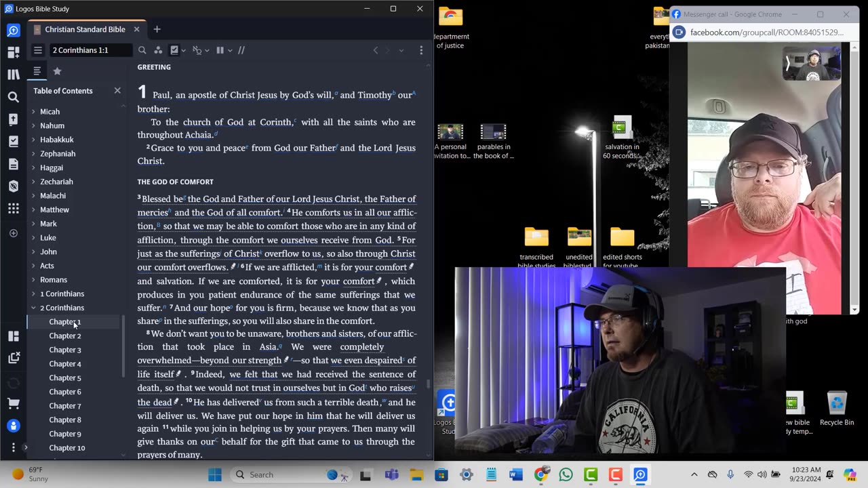Image resolution: width=868 pixels, height=488 pixels.
Task: Open the navigation history dropdown arrow
Action: [401, 50]
